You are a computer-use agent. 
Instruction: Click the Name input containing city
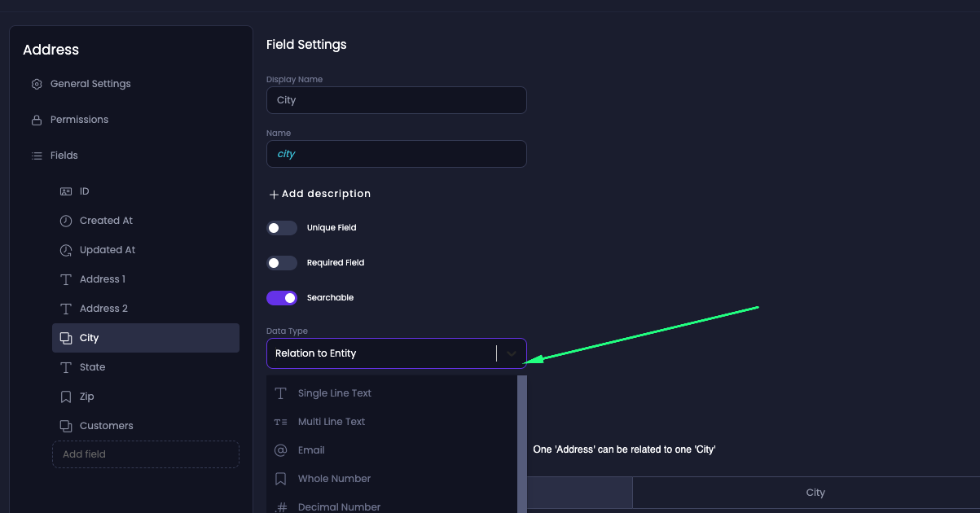pyautogui.click(x=397, y=154)
